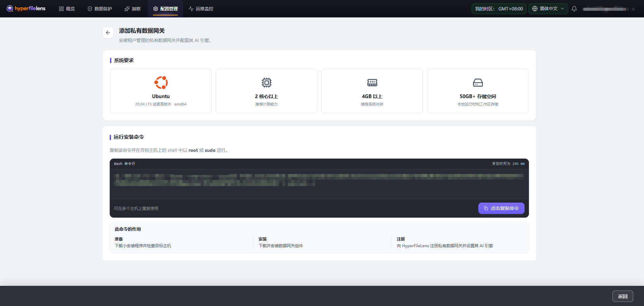Screen dimensions: 644x306
Task: Click the Ubuntu logo icon
Action: (161, 83)
